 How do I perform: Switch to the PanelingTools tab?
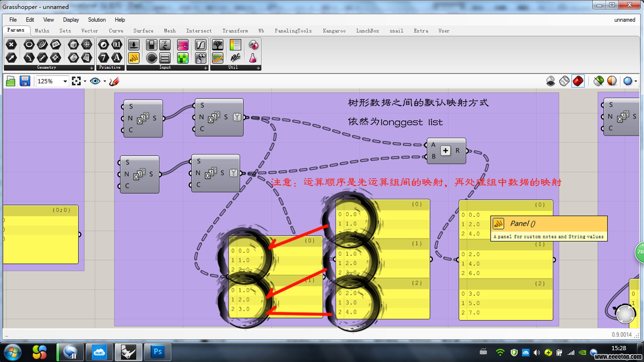[293, 31]
